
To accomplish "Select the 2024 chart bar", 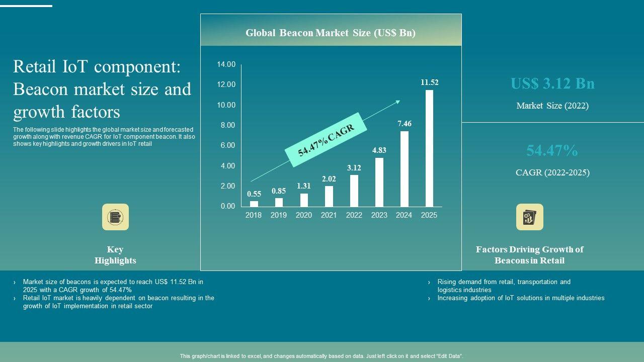I will point(404,169).
